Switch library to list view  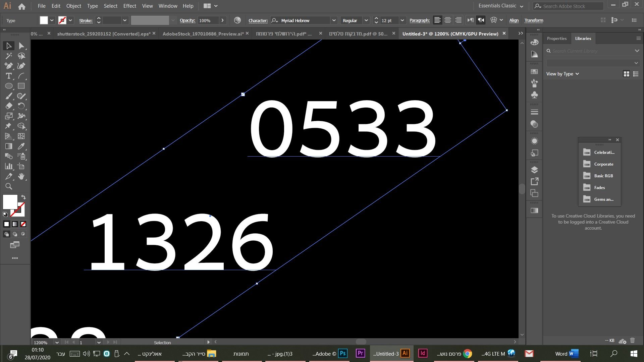(636, 74)
